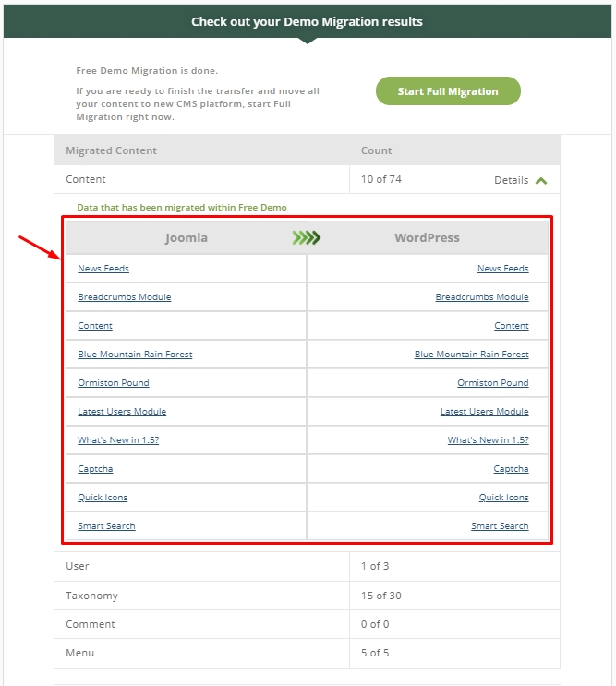Click 'Free Demo Migration is done.' text

(x=147, y=70)
